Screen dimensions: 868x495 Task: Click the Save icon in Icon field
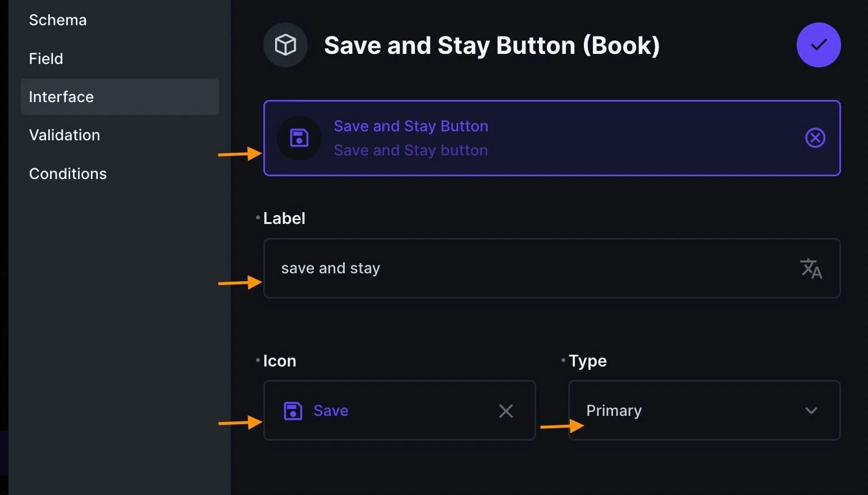pyautogui.click(x=293, y=411)
